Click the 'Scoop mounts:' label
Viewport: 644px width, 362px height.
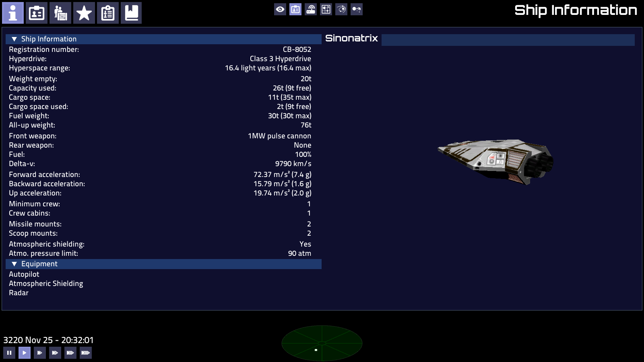(x=33, y=233)
